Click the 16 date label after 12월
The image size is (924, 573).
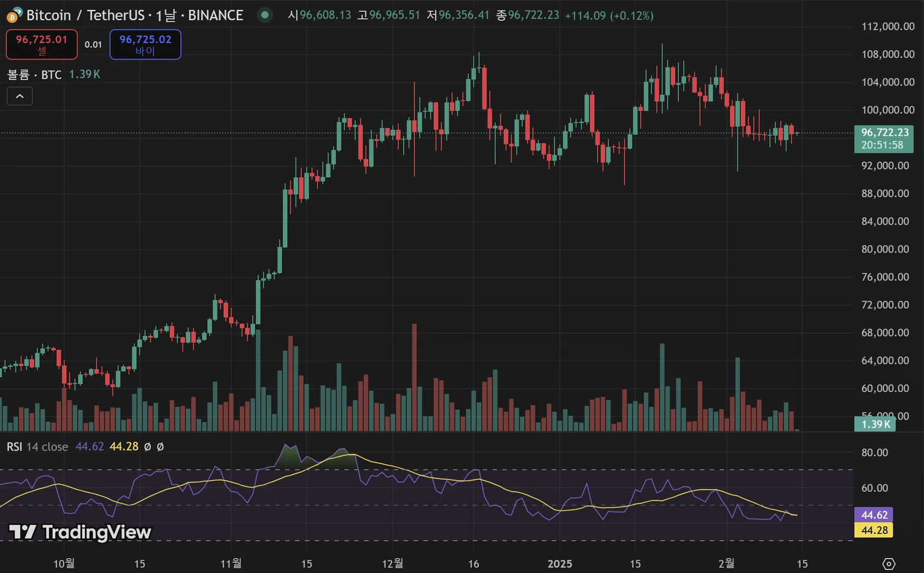474,564
